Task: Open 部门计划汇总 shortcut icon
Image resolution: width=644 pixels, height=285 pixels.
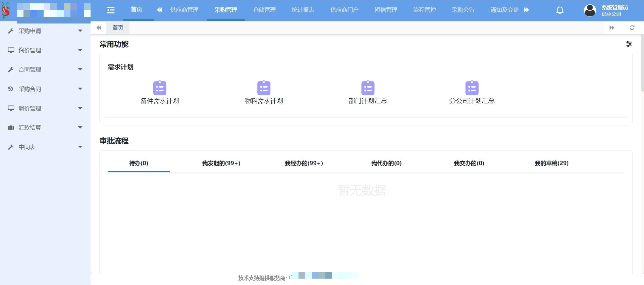Action: [368, 88]
